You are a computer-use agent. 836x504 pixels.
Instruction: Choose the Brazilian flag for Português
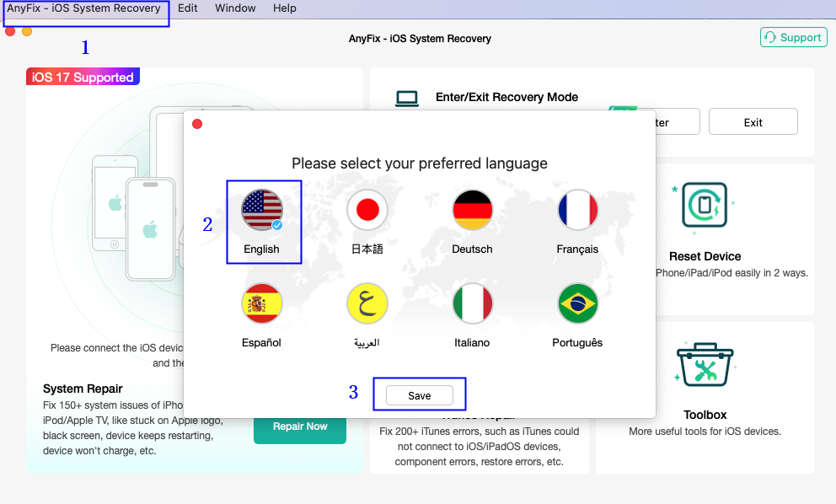pos(577,303)
